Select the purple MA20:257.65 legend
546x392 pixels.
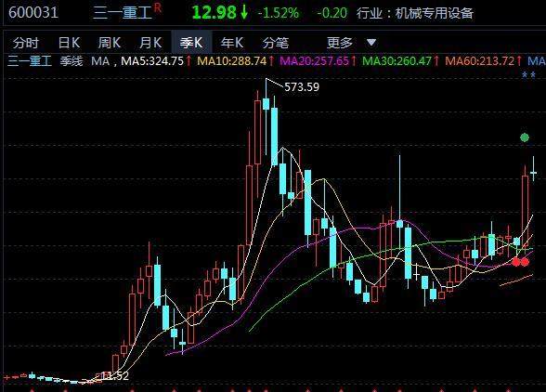coord(314,61)
